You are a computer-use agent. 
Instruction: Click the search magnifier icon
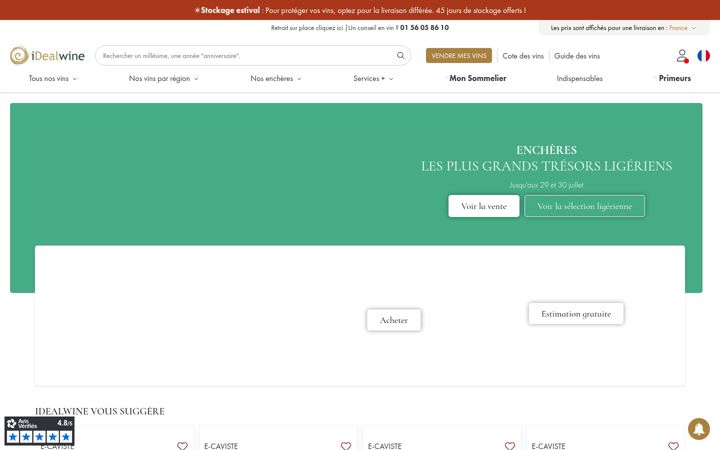point(400,56)
